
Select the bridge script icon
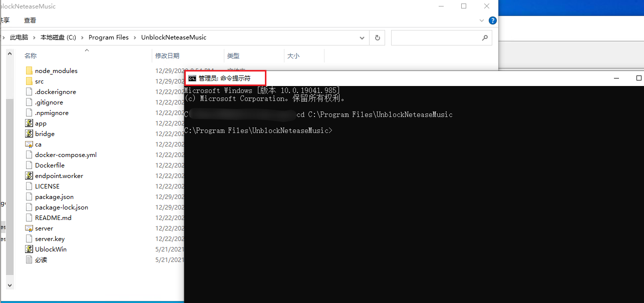tap(29, 133)
